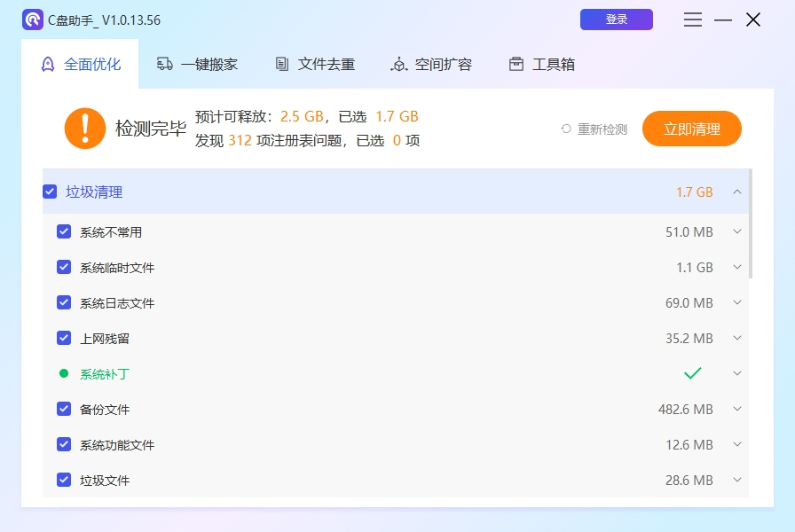This screenshot has height=532, width=795.
Task: Click the cube icon of 空间扩容
Action: [399, 64]
